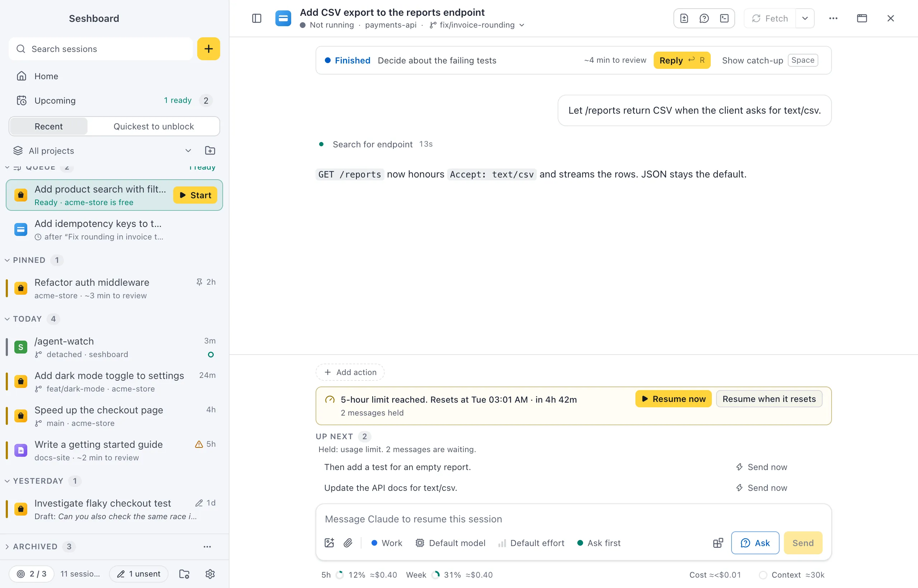Viewport: 918px width, 588px height.
Task: Toggle the sidebar panel icon
Action: (x=257, y=18)
